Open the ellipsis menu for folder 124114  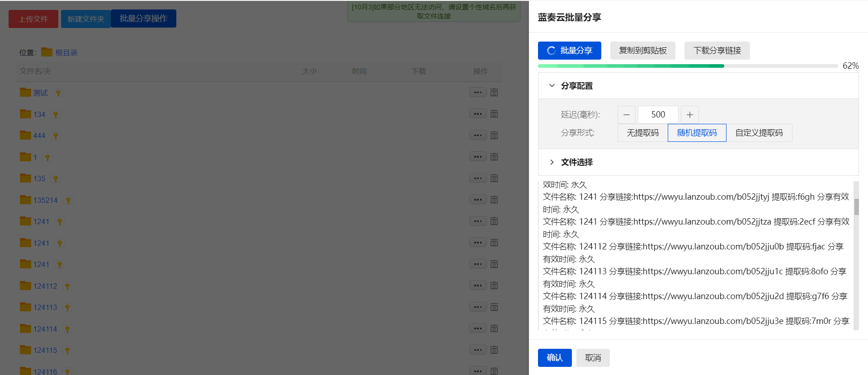tap(478, 328)
